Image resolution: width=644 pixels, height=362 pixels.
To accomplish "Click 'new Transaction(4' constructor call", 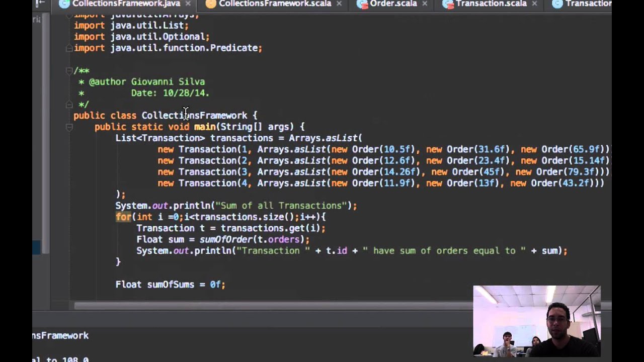I will tap(203, 183).
